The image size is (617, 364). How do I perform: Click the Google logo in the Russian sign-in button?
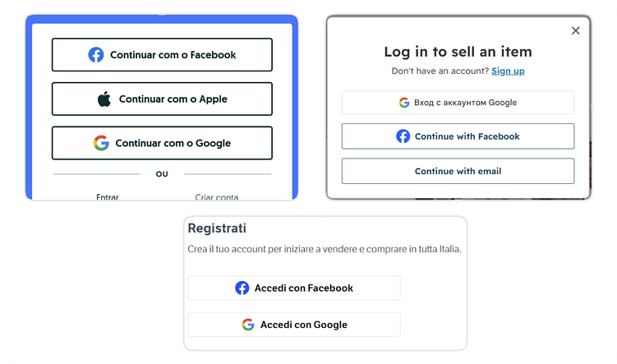[x=404, y=103]
